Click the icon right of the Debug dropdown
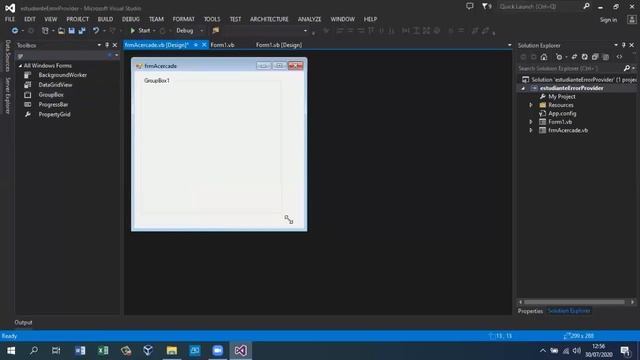Screen dimensions: 640x360 click(x=216, y=31)
